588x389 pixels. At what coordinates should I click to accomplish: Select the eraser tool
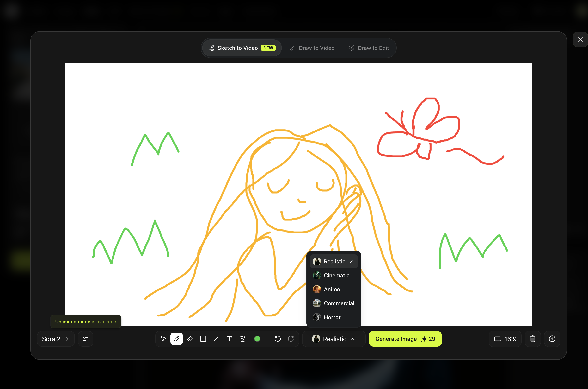tap(190, 339)
